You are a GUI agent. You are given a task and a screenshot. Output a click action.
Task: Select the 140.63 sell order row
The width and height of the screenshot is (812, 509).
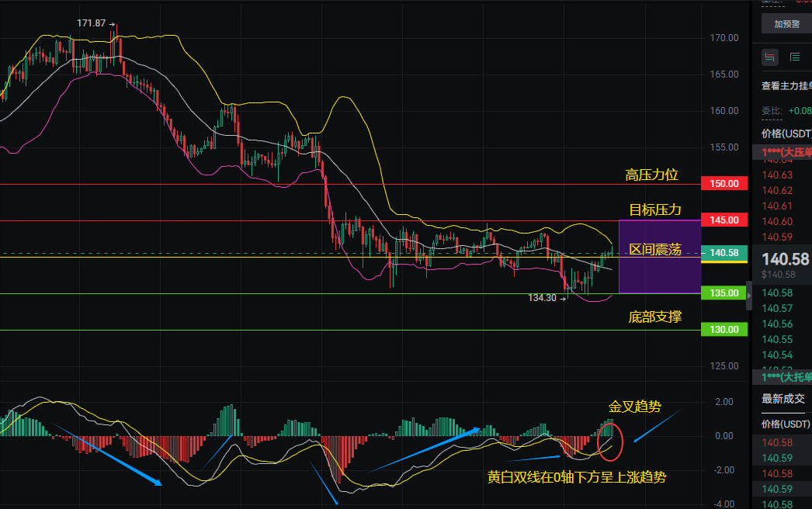(779, 175)
